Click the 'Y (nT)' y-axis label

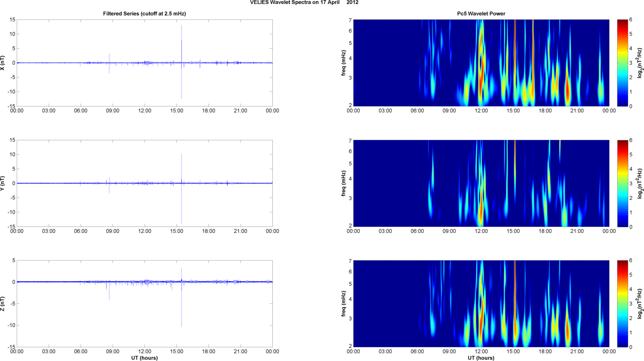[3, 183]
